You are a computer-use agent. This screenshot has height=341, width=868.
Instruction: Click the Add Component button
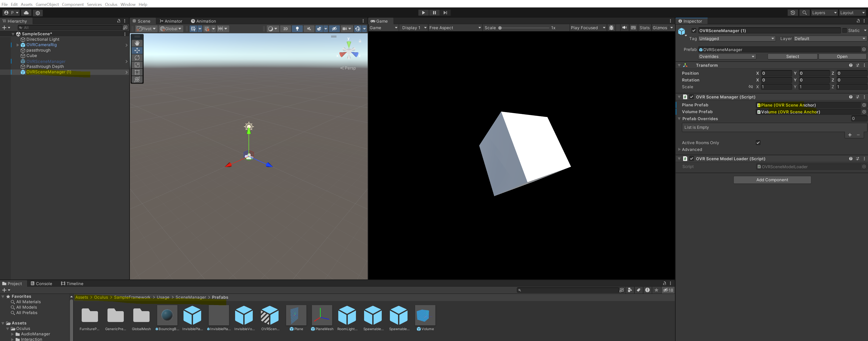(772, 180)
